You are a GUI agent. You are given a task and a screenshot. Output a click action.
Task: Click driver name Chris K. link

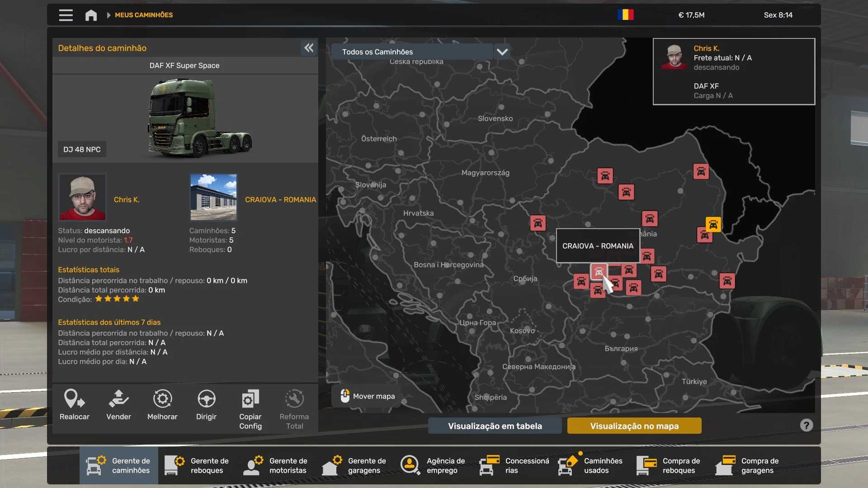click(x=127, y=199)
